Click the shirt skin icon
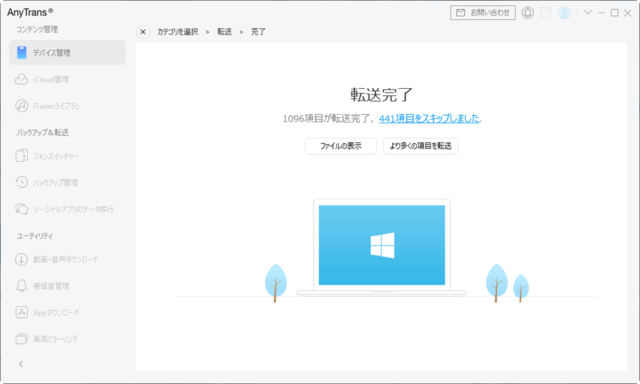The image size is (640, 384). pos(546,13)
